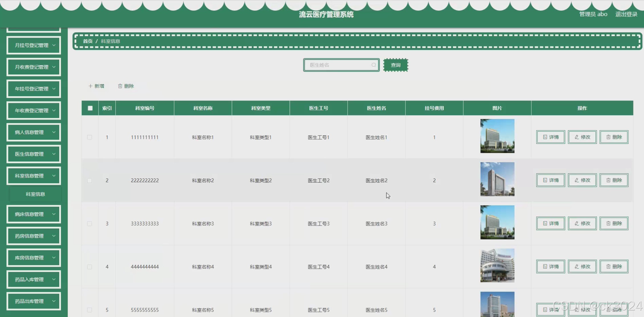Screen dimensions: 644x317
Task: Delete row 3 using the 删除 button
Action: [614, 223]
